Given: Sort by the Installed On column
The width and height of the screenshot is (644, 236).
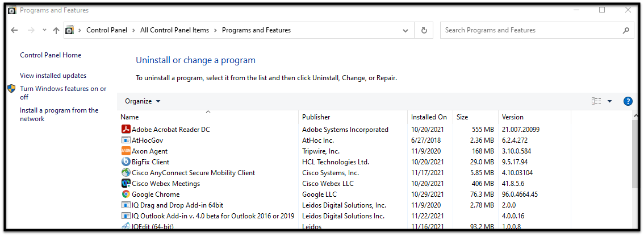Looking at the screenshot, I should [x=429, y=117].
